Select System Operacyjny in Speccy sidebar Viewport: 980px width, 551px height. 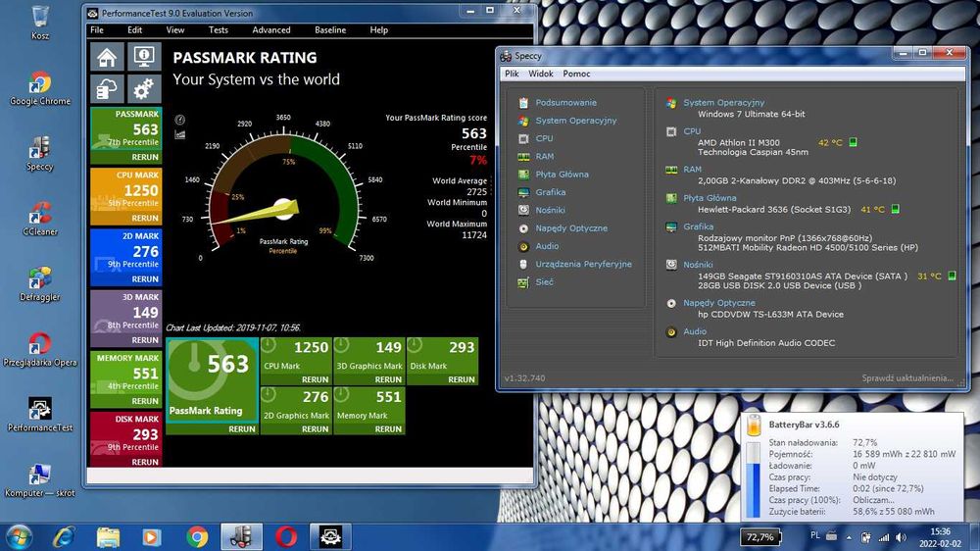pyautogui.click(x=575, y=121)
